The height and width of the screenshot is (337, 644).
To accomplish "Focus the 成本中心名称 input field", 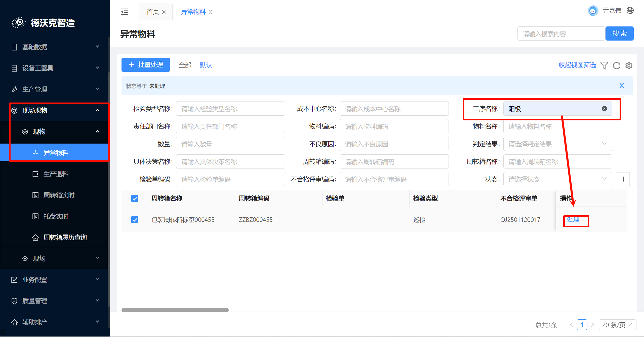I will pyautogui.click(x=394, y=109).
